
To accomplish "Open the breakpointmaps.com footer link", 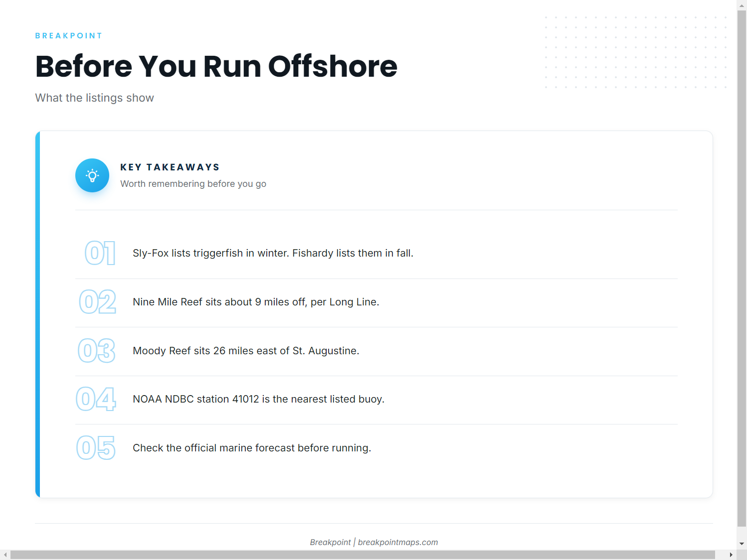I will coord(398,542).
